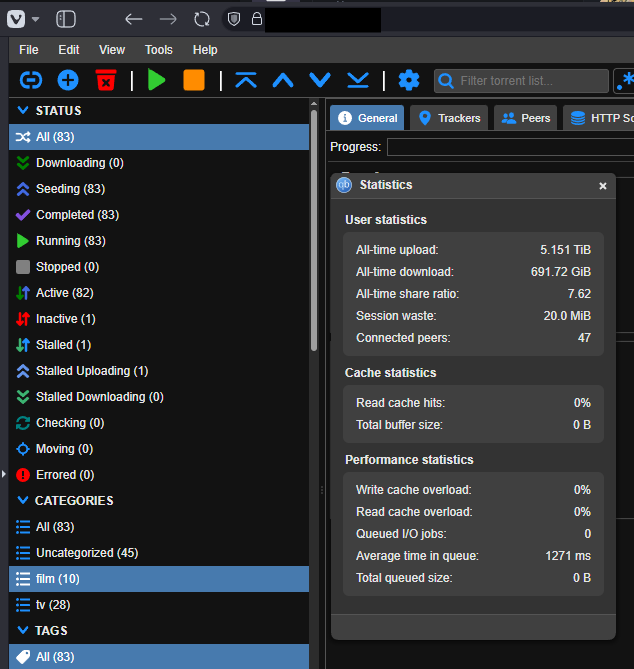Filter by Downloading (0) status
Screen dimensions: 634x669
tap(159, 163)
